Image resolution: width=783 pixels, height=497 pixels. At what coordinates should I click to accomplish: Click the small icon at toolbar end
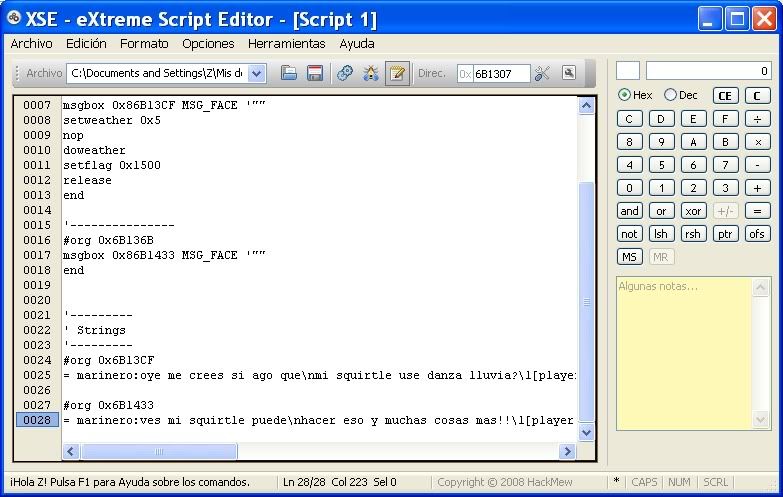pos(569,73)
